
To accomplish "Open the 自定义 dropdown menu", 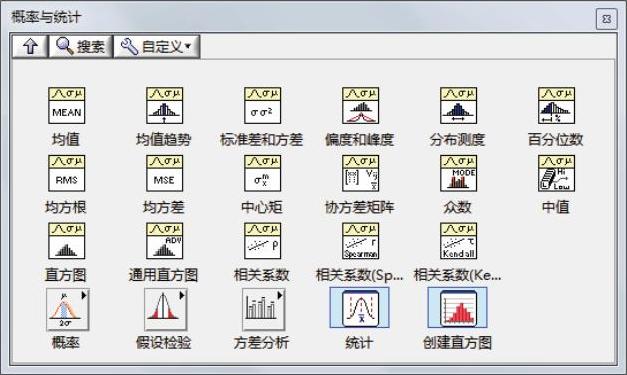I will tap(156, 46).
